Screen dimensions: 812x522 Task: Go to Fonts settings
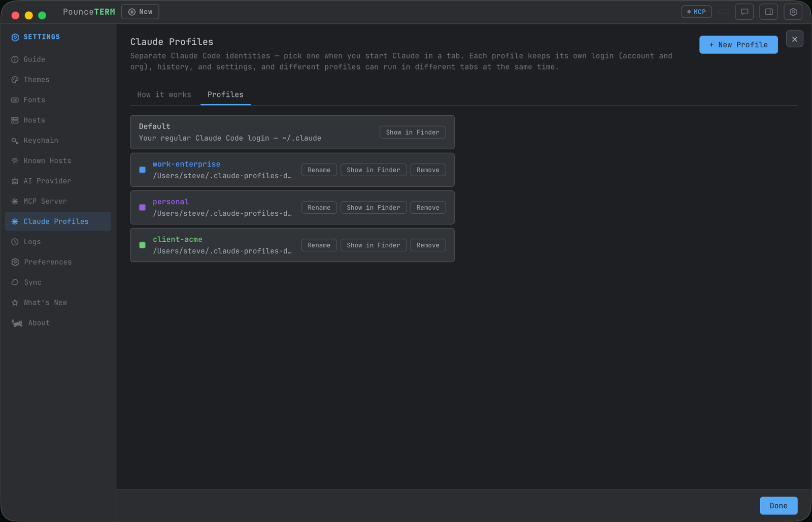point(58,100)
